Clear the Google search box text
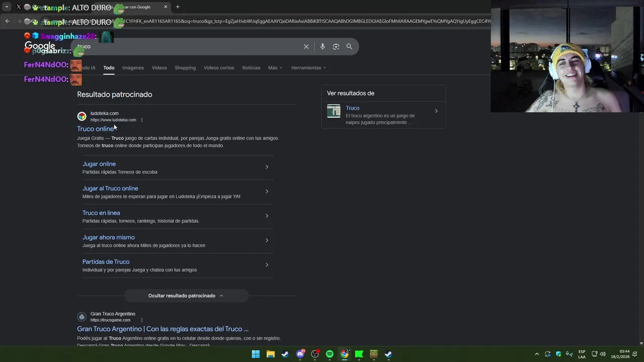The height and width of the screenshot is (362, 644). [x=306, y=46]
